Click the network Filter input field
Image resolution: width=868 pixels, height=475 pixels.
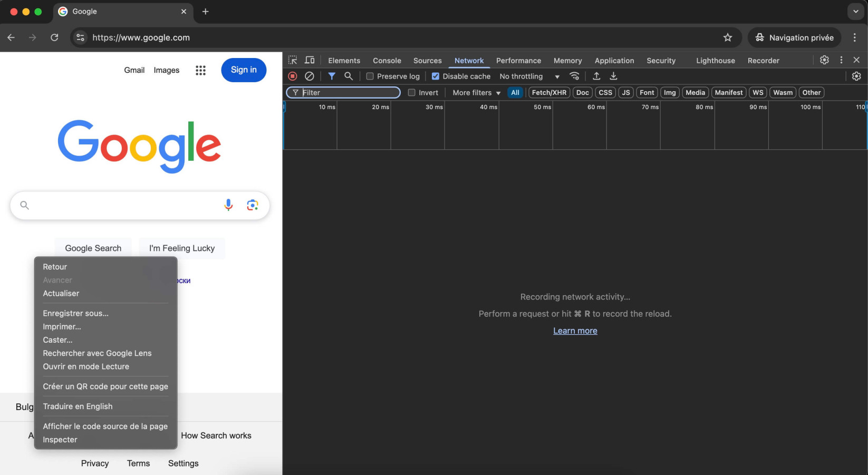[343, 93]
